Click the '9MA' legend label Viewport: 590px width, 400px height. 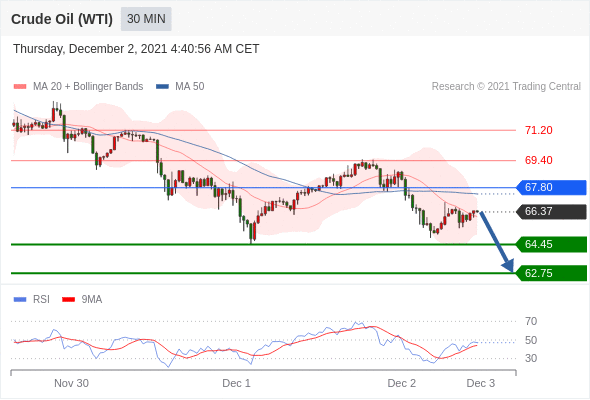point(92,300)
